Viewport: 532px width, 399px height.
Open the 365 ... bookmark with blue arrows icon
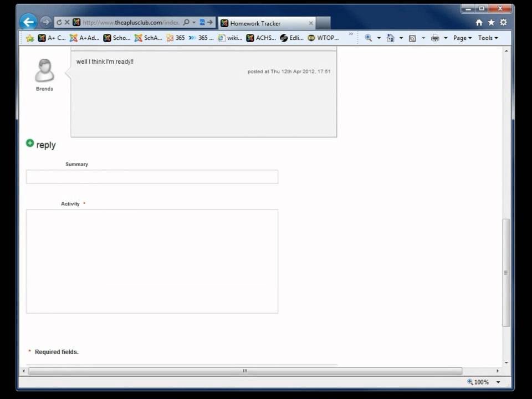[x=201, y=38]
